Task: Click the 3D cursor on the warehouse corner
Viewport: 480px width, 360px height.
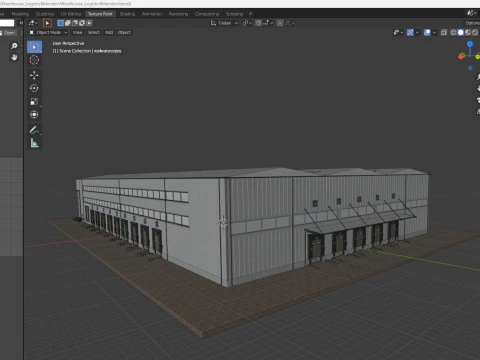Action: [223, 223]
